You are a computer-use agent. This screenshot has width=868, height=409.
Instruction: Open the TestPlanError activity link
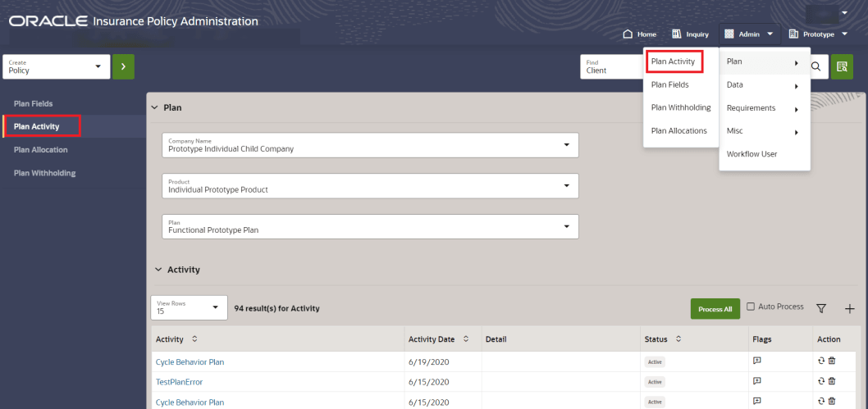tap(179, 382)
